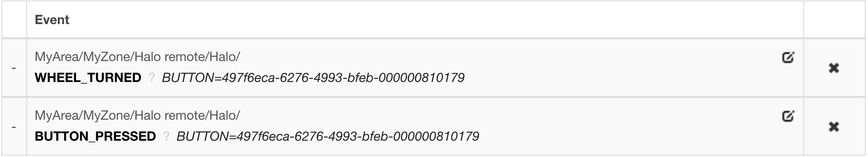Delete the WHEEL_TURNED event row
Image resolution: width=868 pixels, height=157 pixels.
[x=834, y=68]
